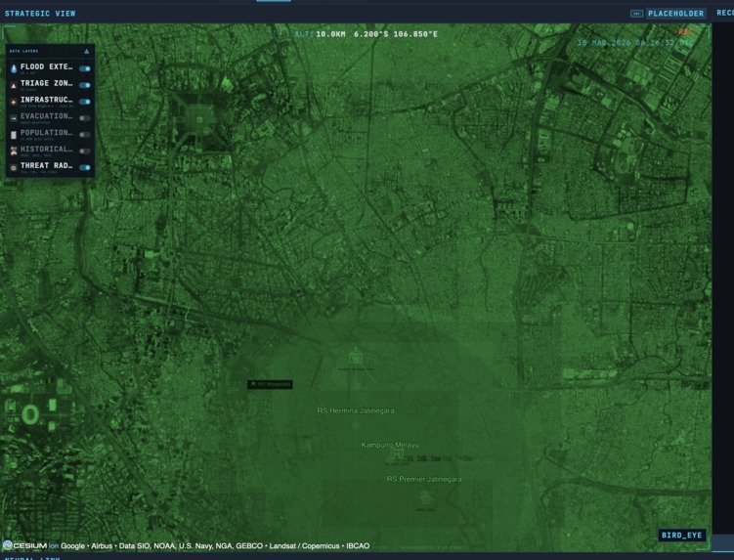Collapse the Data Layers panel arrow
This screenshot has height=560, width=734.
[x=87, y=51]
